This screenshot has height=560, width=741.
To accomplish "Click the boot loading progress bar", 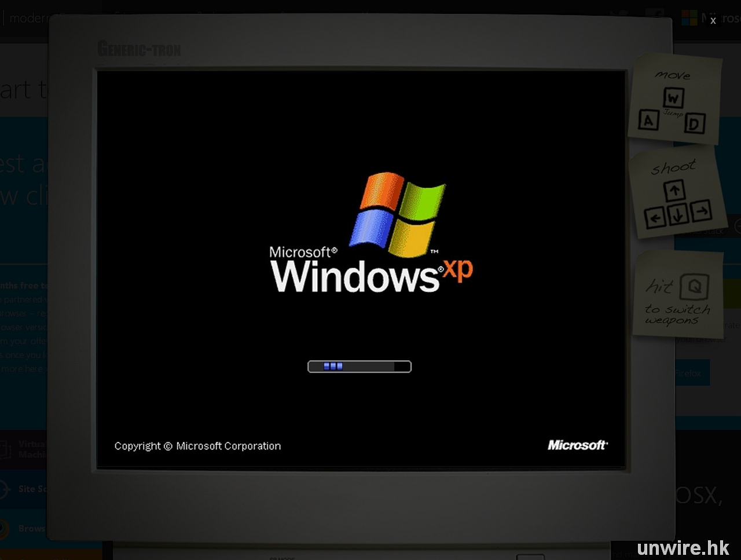I will 359,367.
